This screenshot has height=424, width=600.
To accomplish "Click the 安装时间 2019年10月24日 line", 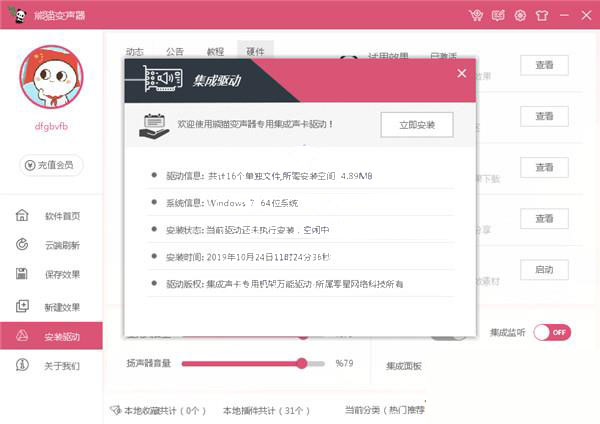I will pos(248,257).
